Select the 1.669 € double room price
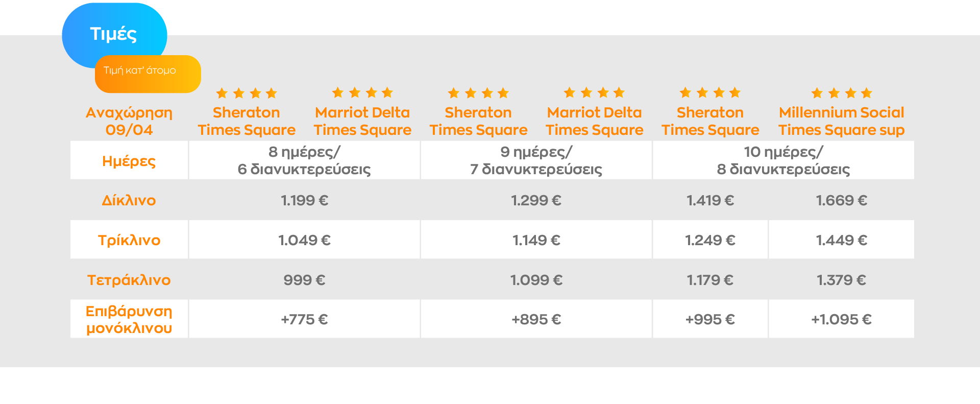The width and height of the screenshot is (980, 404). coord(841,200)
